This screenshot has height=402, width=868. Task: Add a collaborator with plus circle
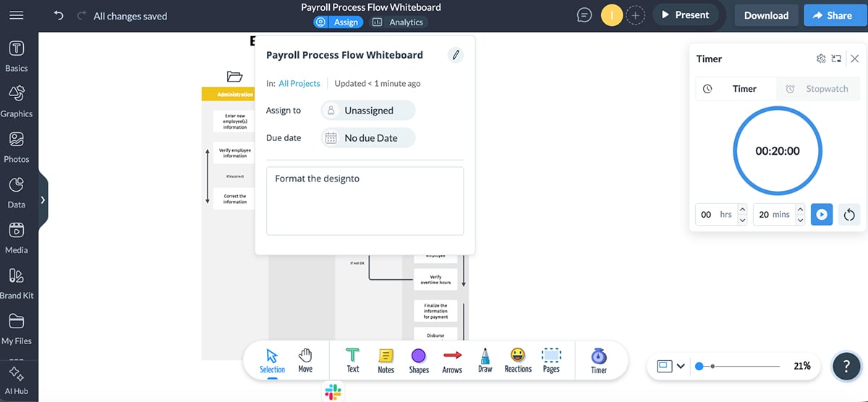click(x=635, y=15)
